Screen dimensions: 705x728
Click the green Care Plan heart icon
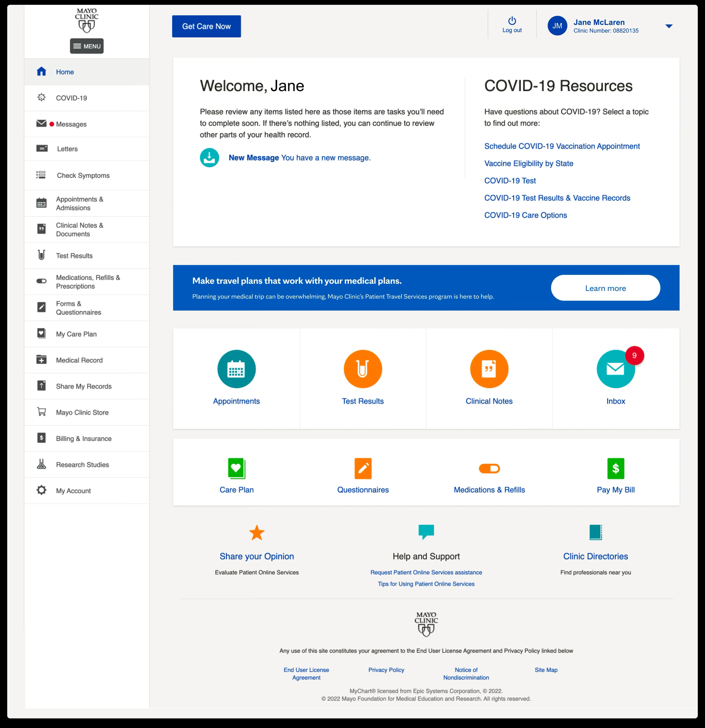(236, 469)
